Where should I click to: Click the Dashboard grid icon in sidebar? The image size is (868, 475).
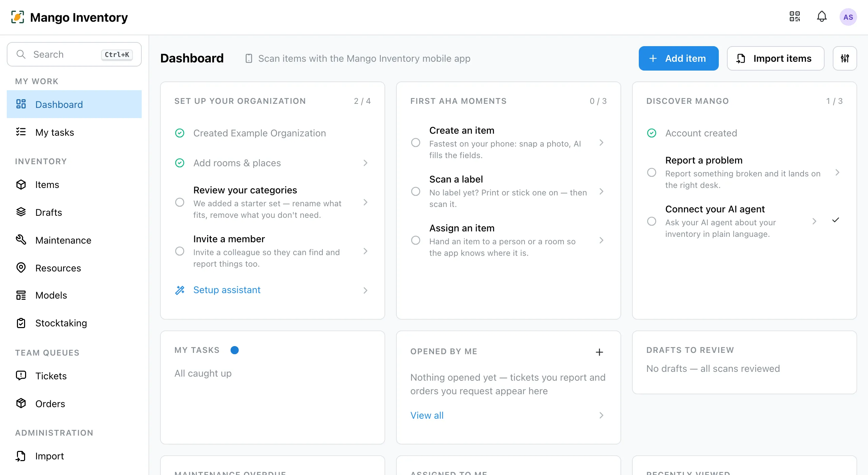tap(21, 104)
